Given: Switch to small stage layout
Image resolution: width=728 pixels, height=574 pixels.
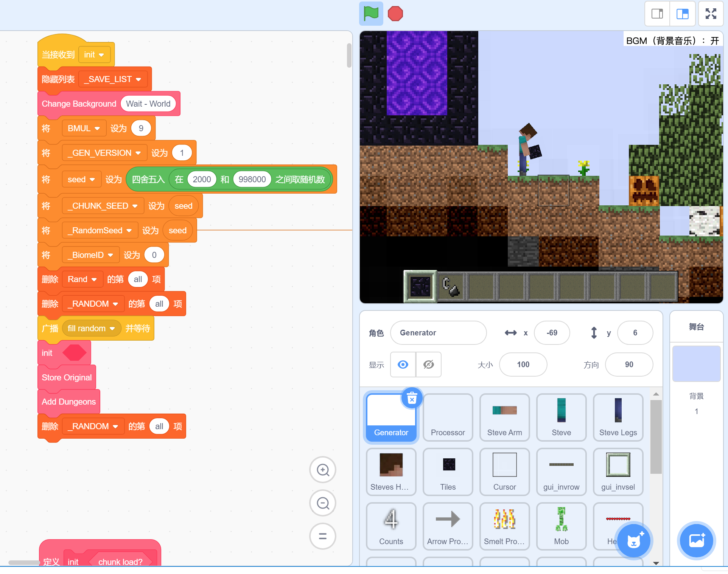Looking at the screenshot, I should point(657,14).
